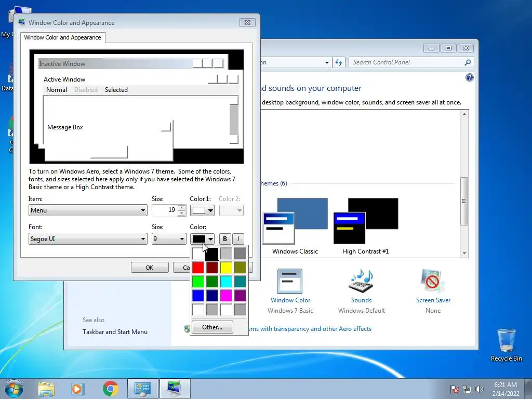Viewport: 532px width, 399px height.
Task: Toggle bold font button
Action: 224,239
